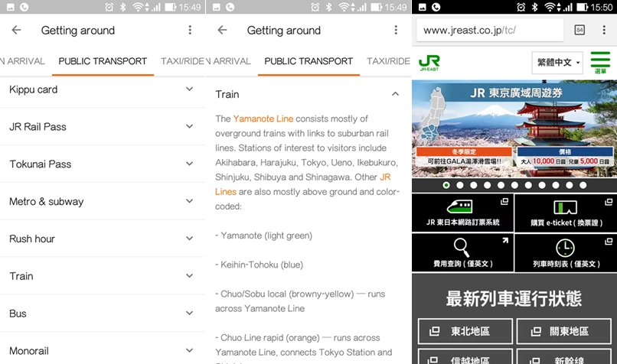
Task: Follow the Yamanote Line link
Action: pos(263,119)
